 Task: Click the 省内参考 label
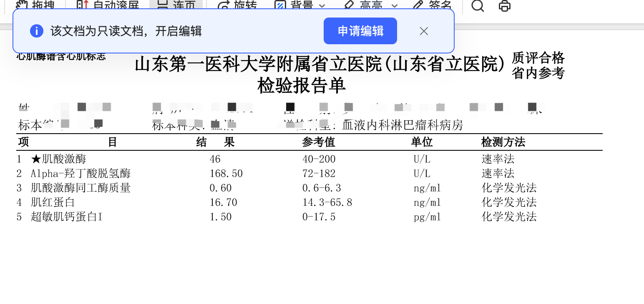538,73
